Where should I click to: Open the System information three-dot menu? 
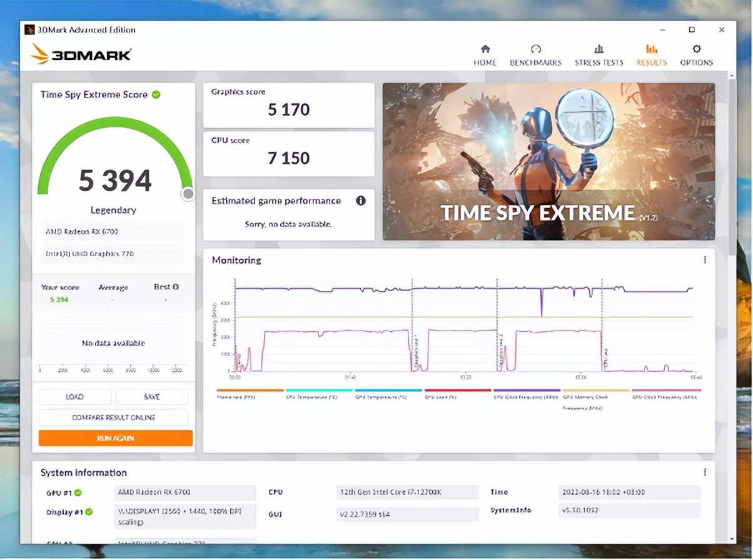[705, 472]
